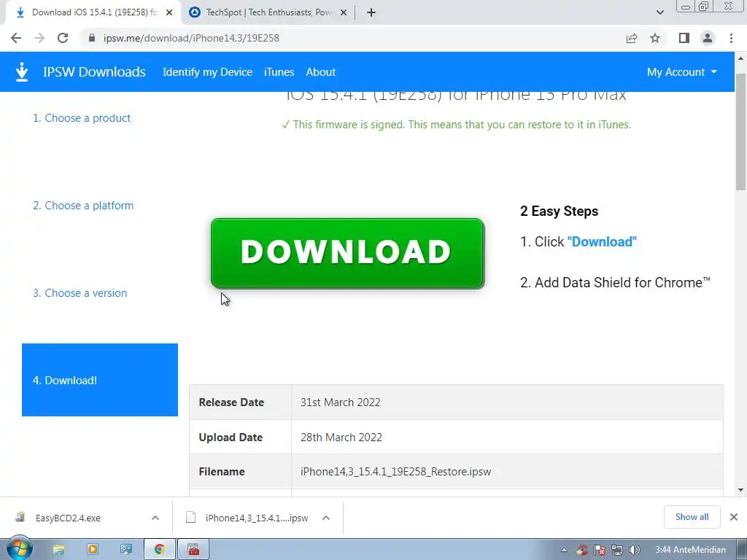The image size is (747, 560).
Task: Go to step 3. Choose a version
Action: coord(80,293)
